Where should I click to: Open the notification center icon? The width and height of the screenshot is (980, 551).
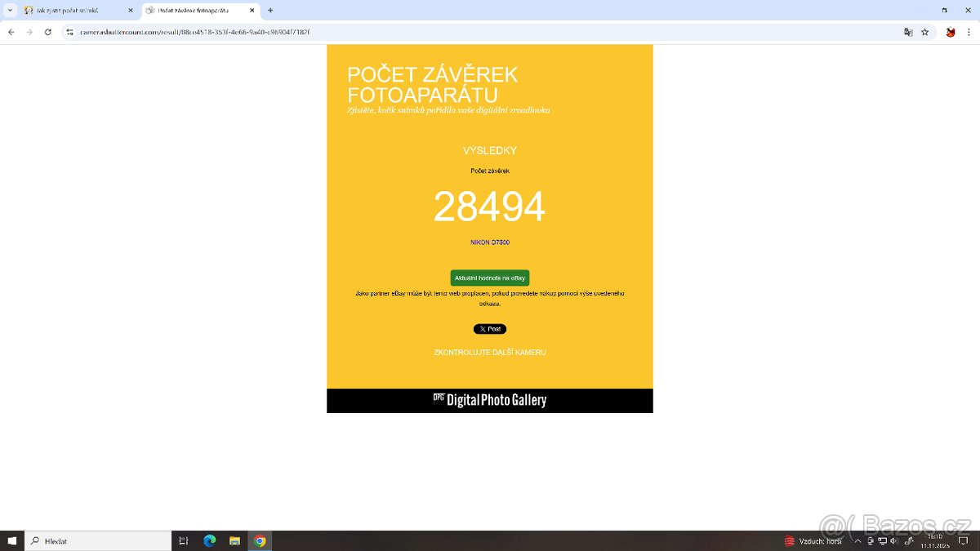[x=963, y=541]
